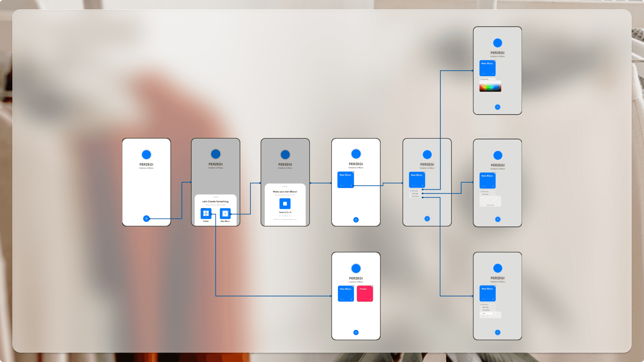Grab the drag handle of Let's Create Something sheet
Screen dimensions: 644x362
click(x=216, y=197)
